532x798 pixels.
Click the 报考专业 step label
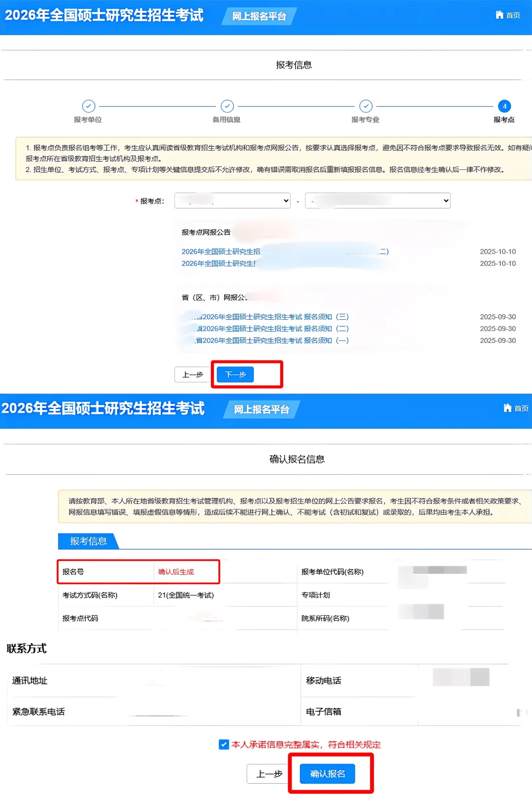point(366,120)
